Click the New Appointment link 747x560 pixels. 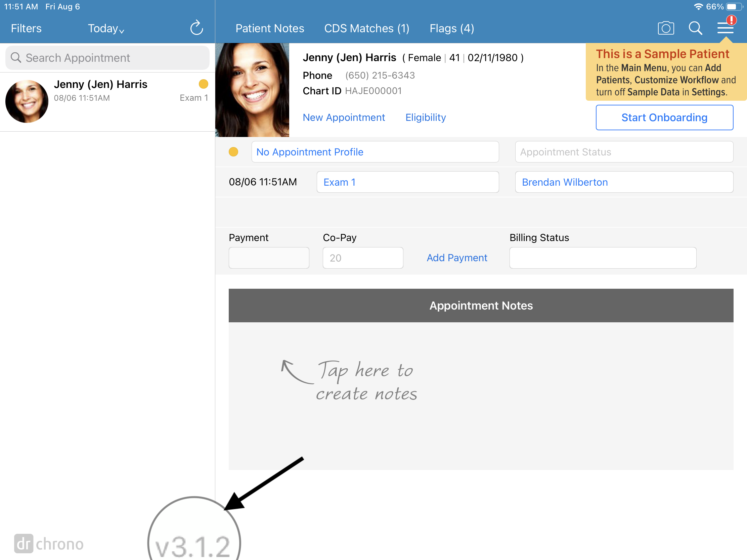tap(344, 118)
